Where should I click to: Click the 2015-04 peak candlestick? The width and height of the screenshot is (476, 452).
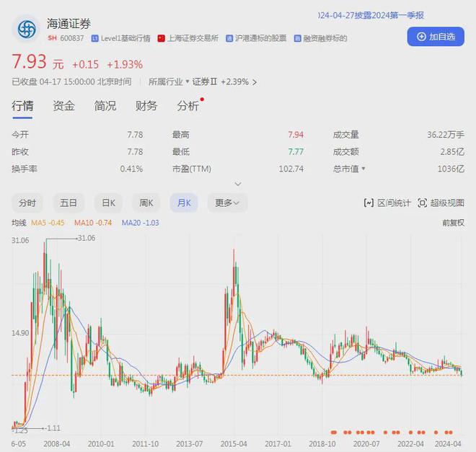[234, 273]
